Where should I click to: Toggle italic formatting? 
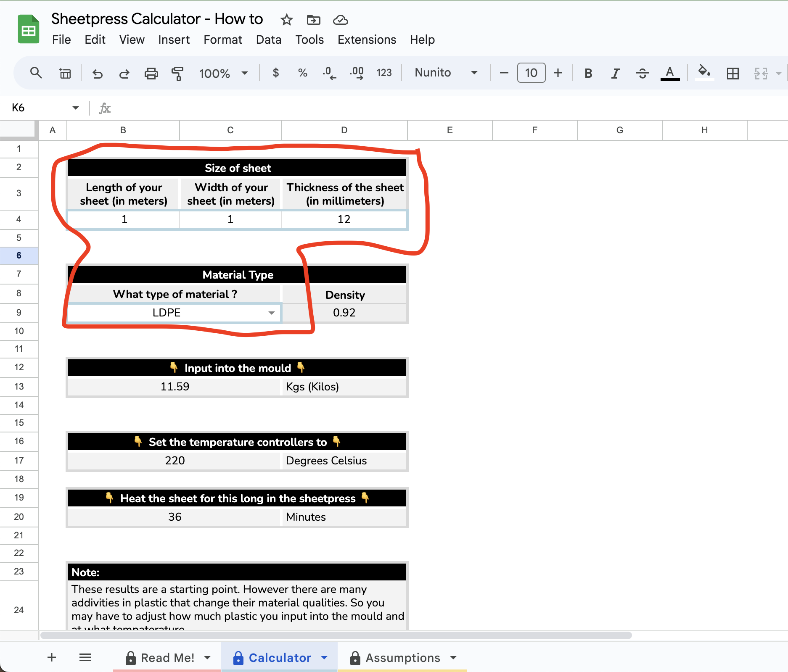[615, 74]
